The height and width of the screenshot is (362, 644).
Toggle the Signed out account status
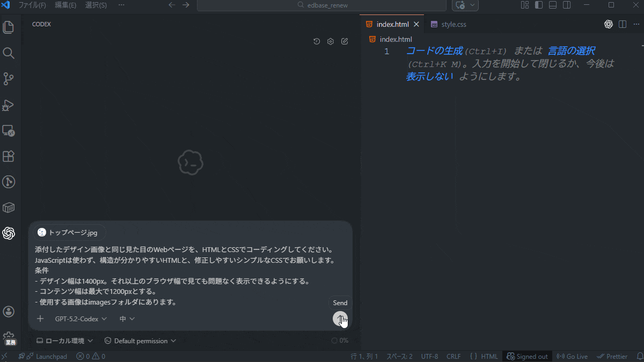528,356
